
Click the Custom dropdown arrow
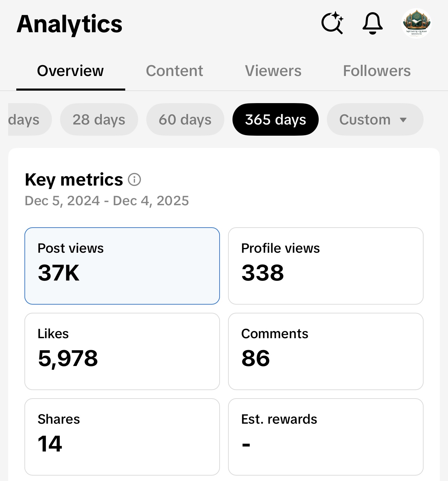click(403, 120)
